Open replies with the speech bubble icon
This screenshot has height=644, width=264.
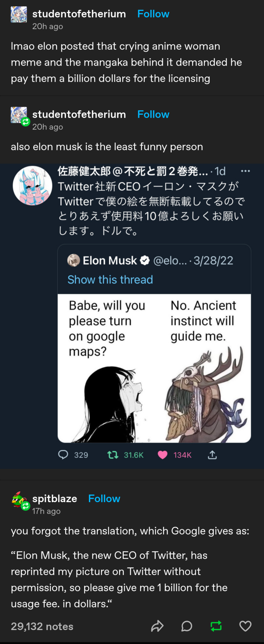click(187, 626)
